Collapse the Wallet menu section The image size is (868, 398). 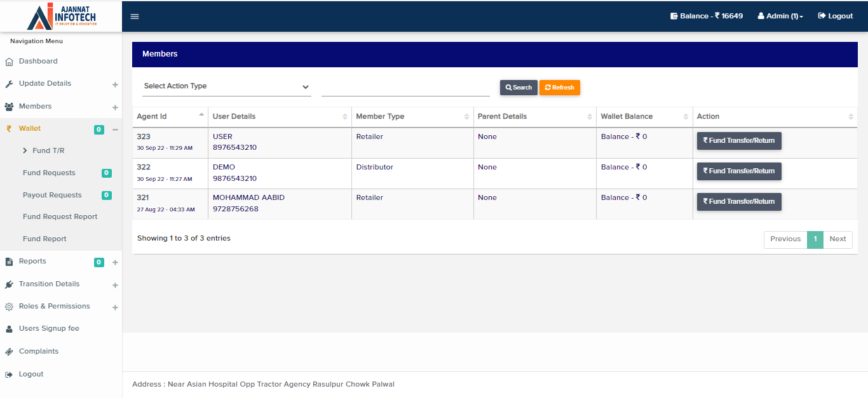pyautogui.click(x=115, y=129)
